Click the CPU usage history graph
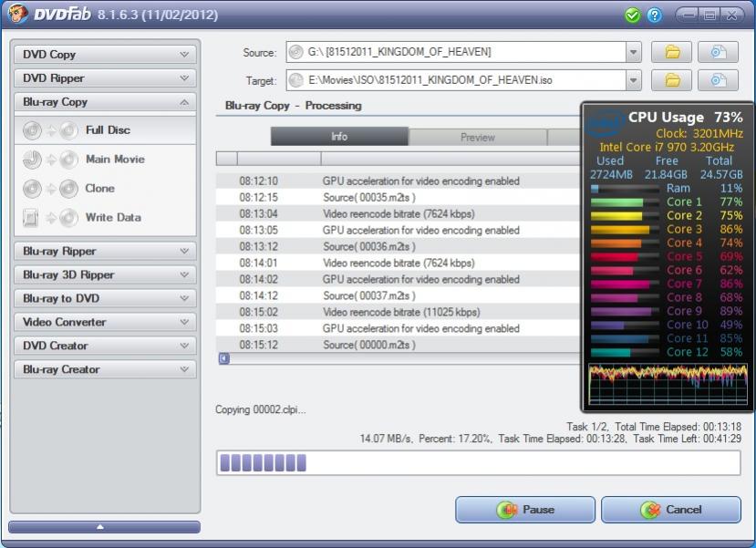Image resolution: width=756 pixels, height=548 pixels. pos(668,384)
